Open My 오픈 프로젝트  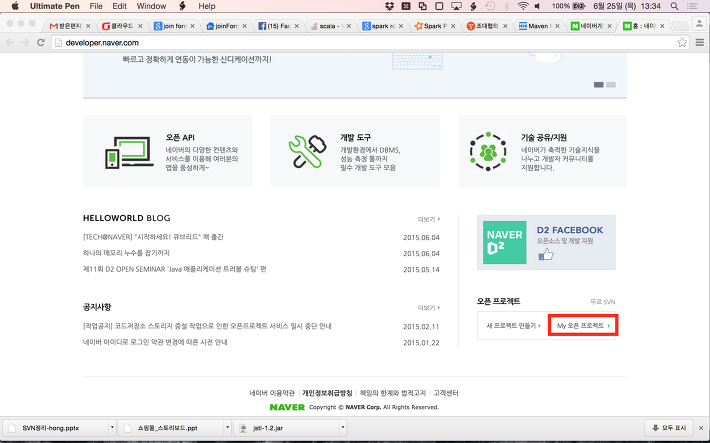tap(583, 326)
